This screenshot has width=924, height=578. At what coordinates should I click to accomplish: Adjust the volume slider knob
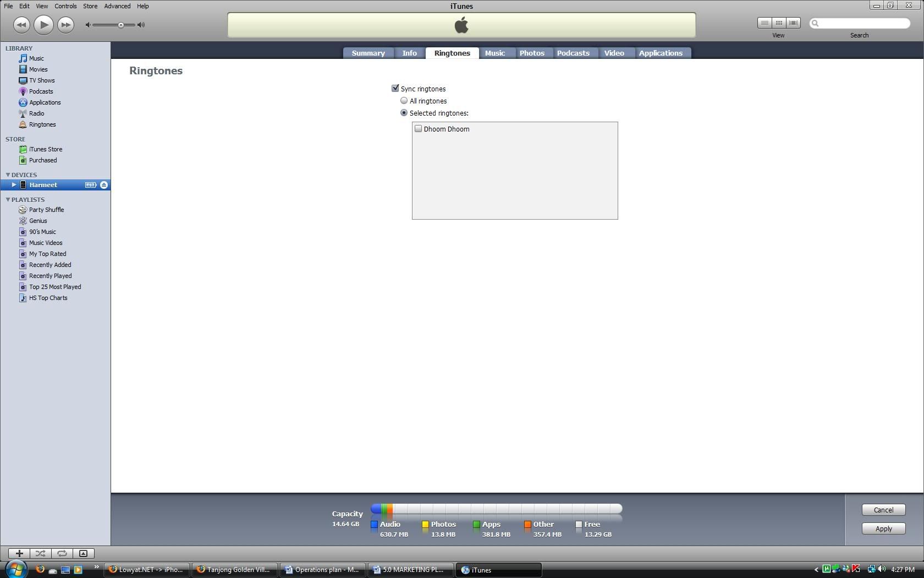121,25
